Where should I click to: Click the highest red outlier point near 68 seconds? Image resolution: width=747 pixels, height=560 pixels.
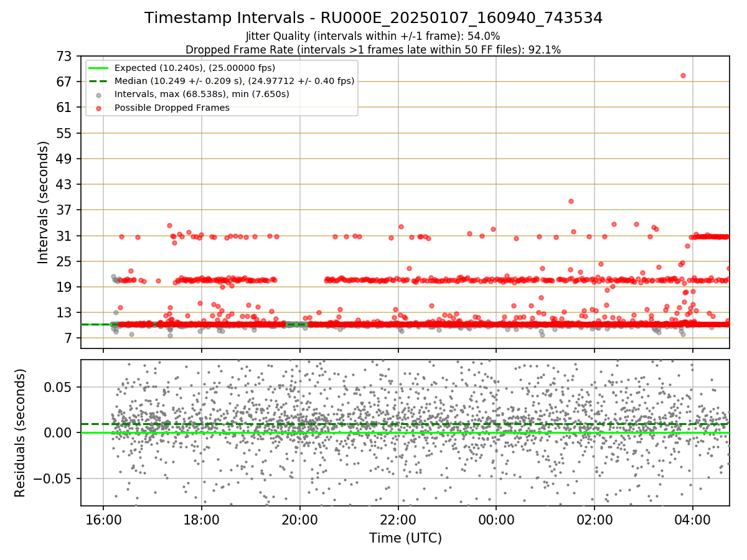(683, 75)
